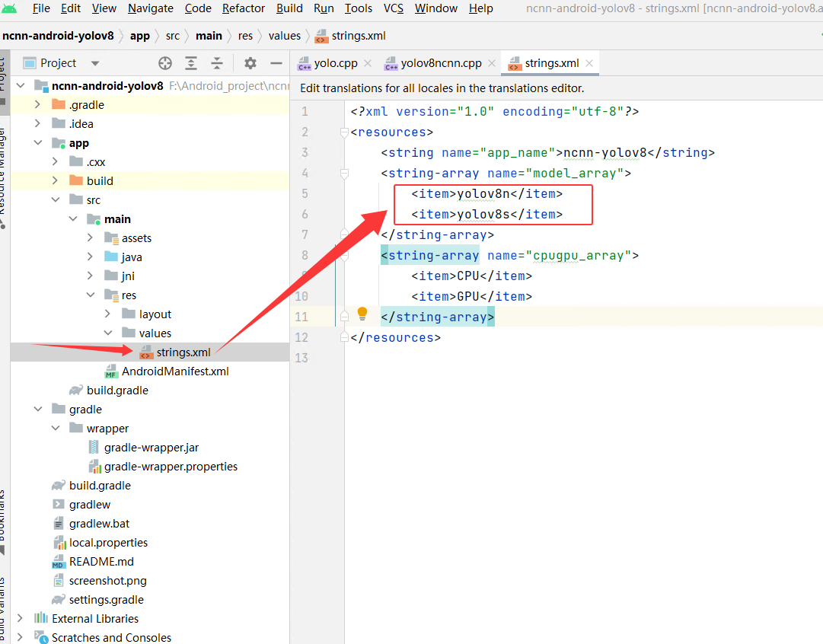Close the strings.xml tab
Screen dimensions: 823x644
pyautogui.click(x=589, y=63)
